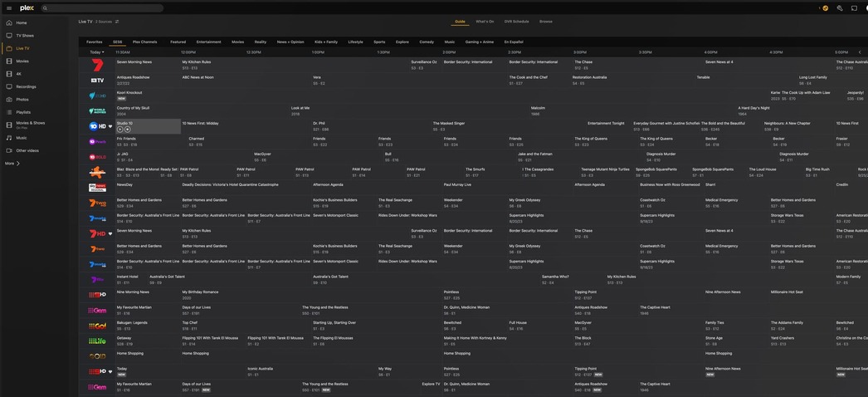Select the 9Go! channel logo
Viewport: 868px width, 397px height.
pos(97,326)
